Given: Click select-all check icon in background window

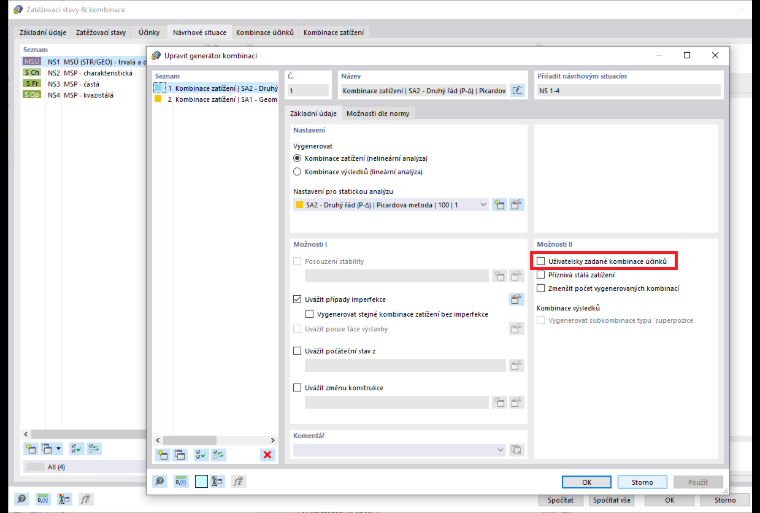Looking at the screenshot, I should click(x=76, y=449).
